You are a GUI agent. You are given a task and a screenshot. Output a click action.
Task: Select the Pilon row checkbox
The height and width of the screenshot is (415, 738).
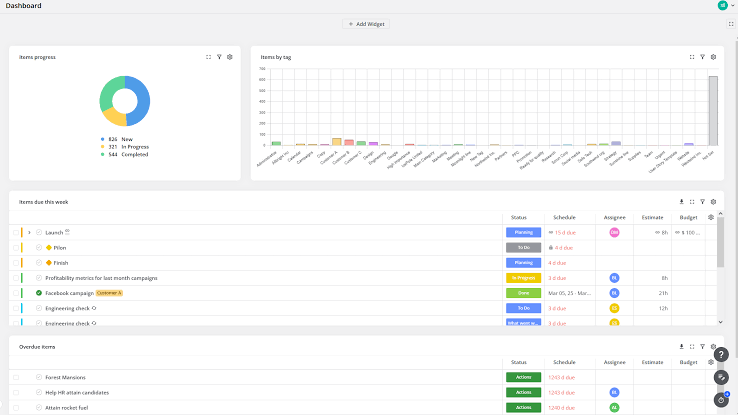tap(16, 247)
